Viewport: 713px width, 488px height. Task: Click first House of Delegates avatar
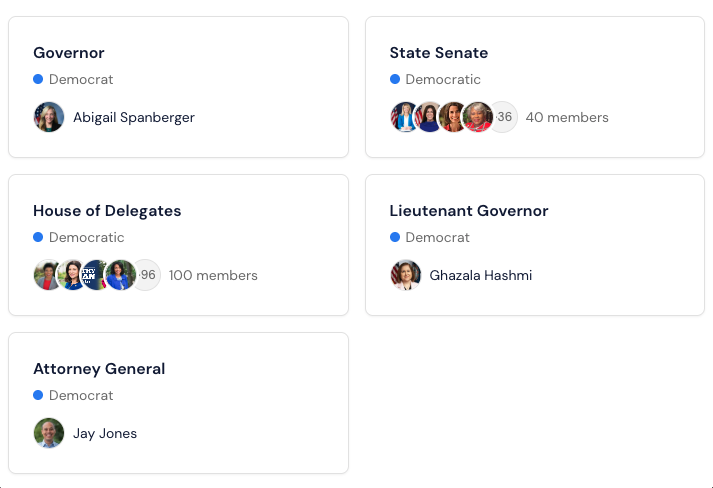point(47,275)
